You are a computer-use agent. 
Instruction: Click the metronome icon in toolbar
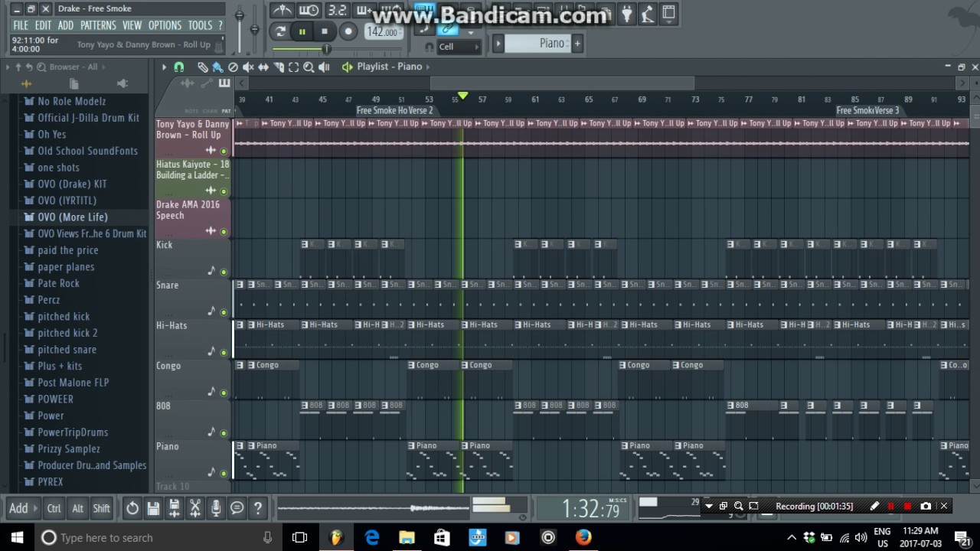pos(283,11)
